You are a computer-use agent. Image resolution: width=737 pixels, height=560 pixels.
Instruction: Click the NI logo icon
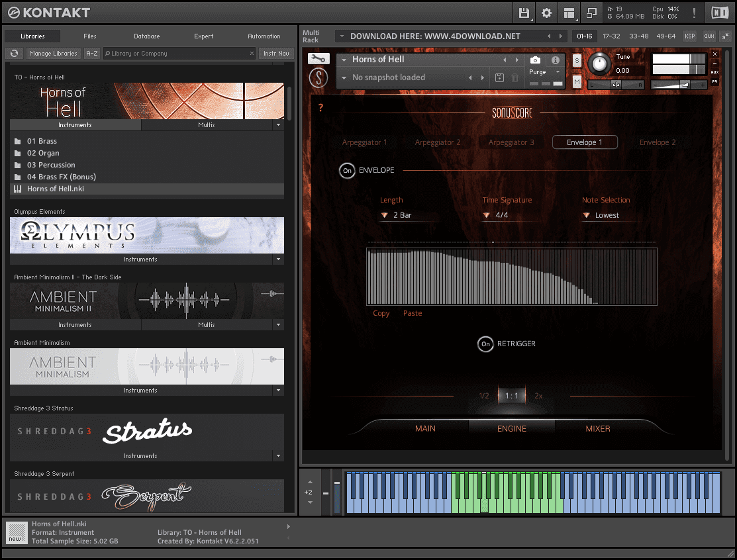(x=720, y=13)
